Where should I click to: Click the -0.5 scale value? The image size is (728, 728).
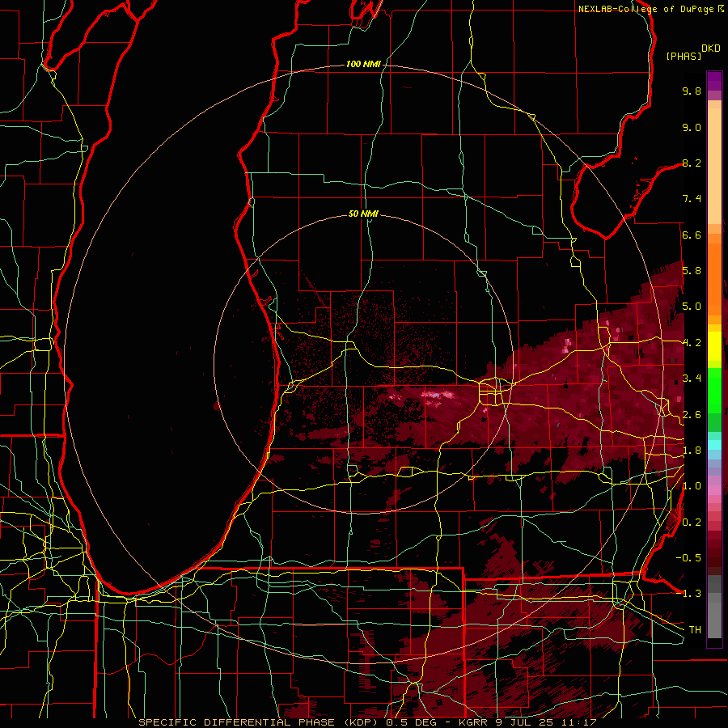(x=688, y=558)
